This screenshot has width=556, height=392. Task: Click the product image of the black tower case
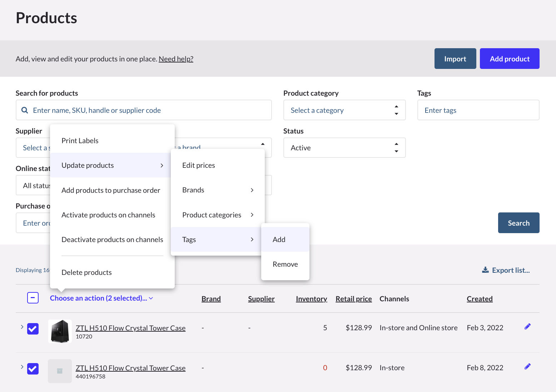60,331
